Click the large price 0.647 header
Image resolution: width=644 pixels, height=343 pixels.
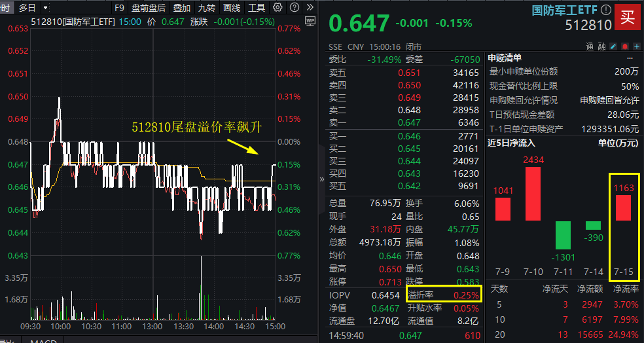pyautogui.click(x=359, y=24)
